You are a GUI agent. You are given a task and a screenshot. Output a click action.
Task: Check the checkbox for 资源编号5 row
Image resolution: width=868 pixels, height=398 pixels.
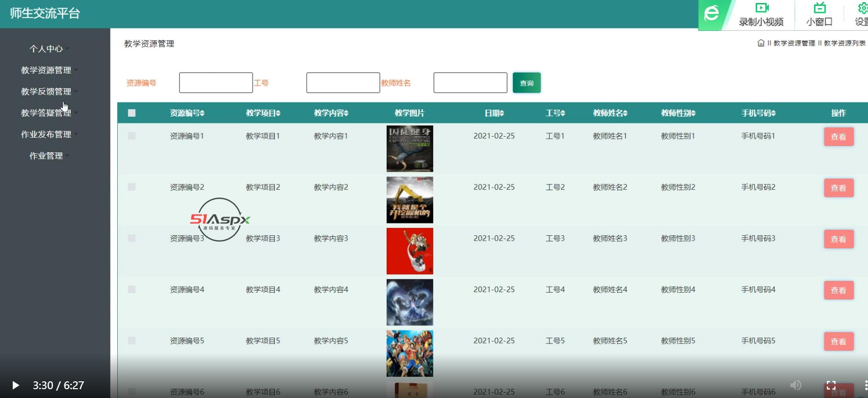(132, 341)
